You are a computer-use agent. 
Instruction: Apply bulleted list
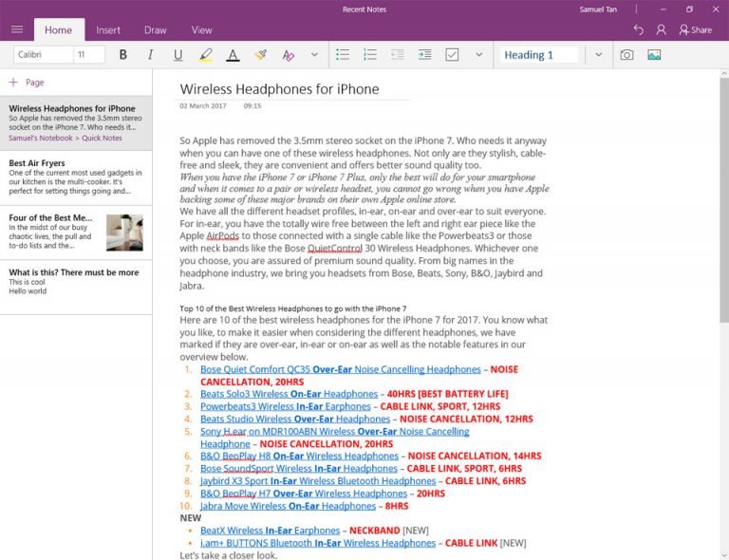[343, 55]
